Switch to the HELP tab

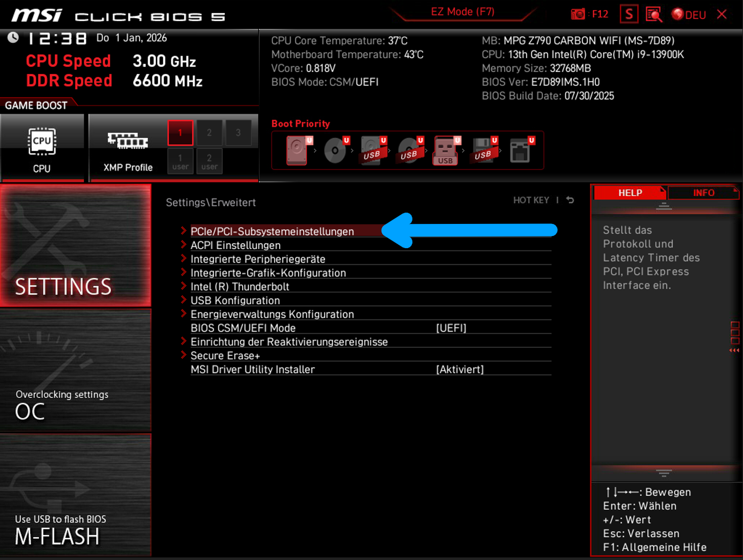click(630, 193)
